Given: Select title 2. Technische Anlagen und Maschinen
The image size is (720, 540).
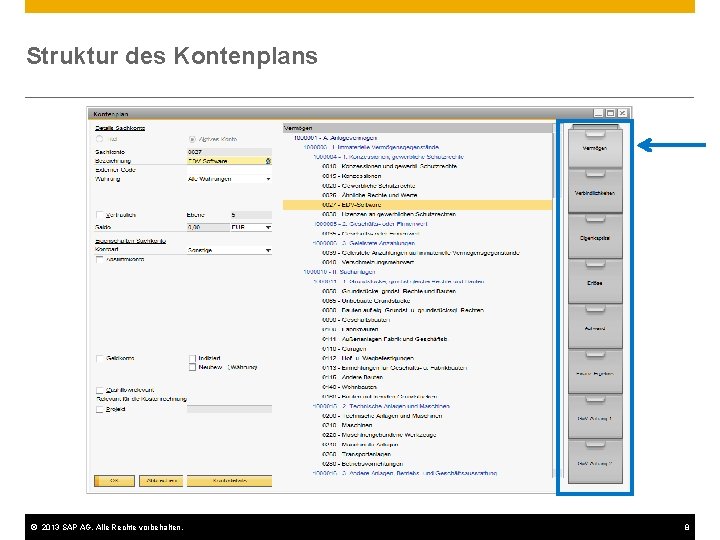Looking at the screenshot, I should [381, 406].
